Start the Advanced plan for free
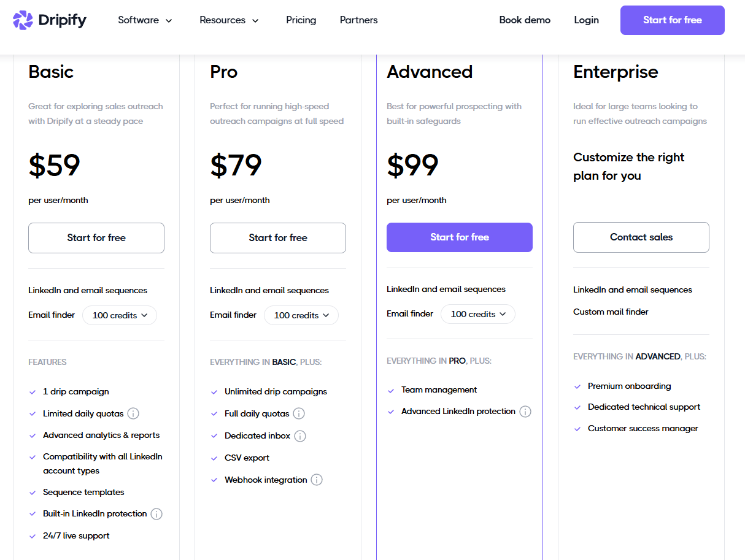Screen dimensions: 745x560 [459, 237]
